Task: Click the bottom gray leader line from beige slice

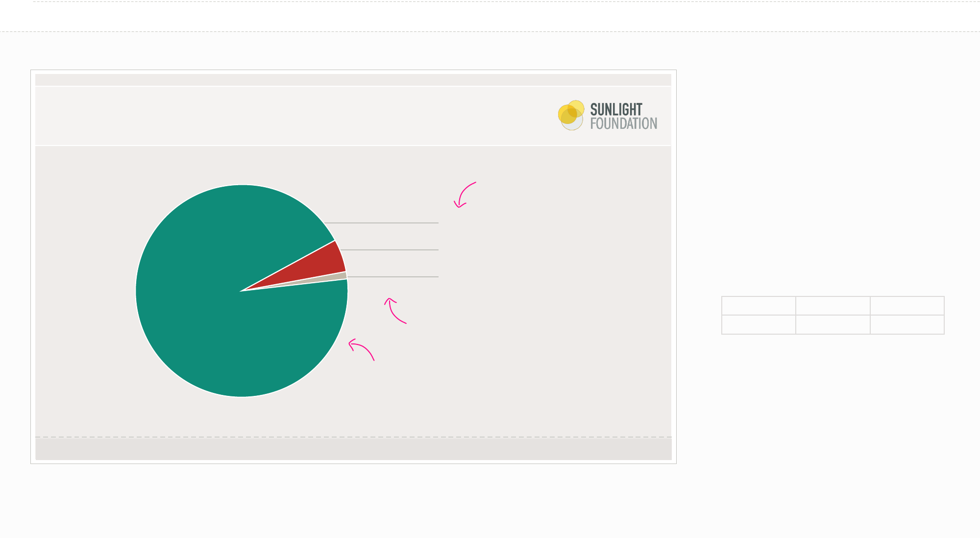Action: pyautogui.click(x=392, y=277)
